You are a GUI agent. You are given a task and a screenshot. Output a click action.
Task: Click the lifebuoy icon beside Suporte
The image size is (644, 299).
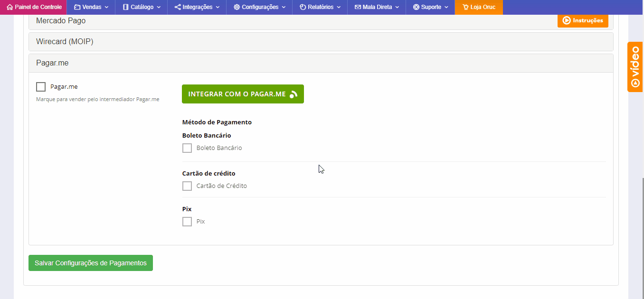(416, 7)
